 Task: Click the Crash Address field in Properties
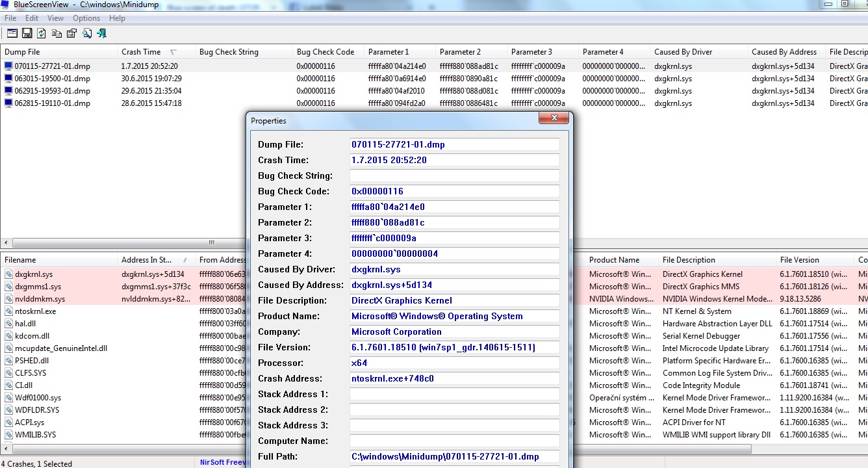(x=455, y=378)
